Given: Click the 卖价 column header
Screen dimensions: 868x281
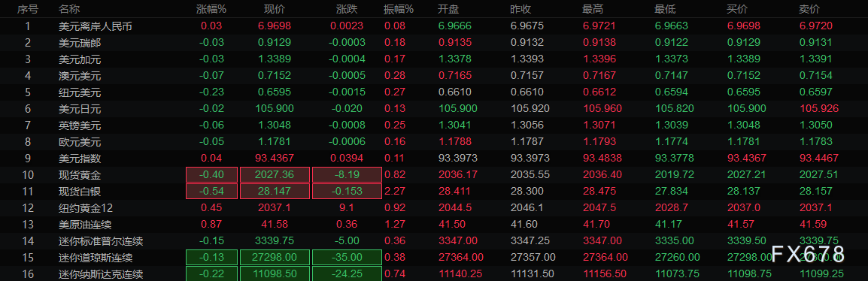Looking at the screenshot, I should coord(809,10).
